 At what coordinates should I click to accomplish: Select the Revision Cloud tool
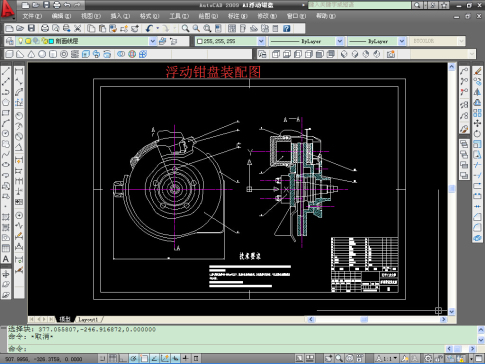[6, 144]
